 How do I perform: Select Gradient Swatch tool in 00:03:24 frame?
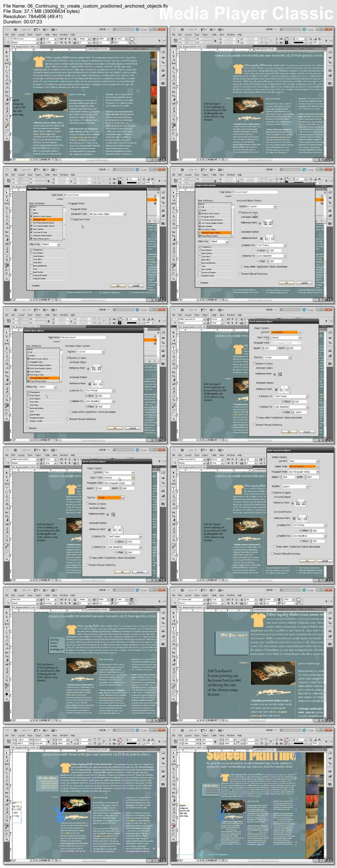pyautogui.click(x=173, y=380)
